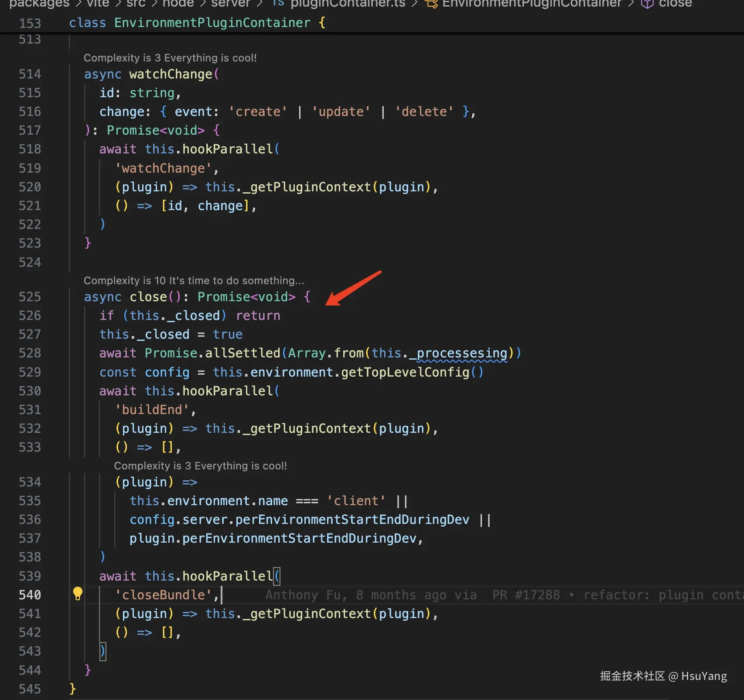This screenshot has width=744, height=700.
Task: Click the 'create' string literal
Action: click(258, 112)
